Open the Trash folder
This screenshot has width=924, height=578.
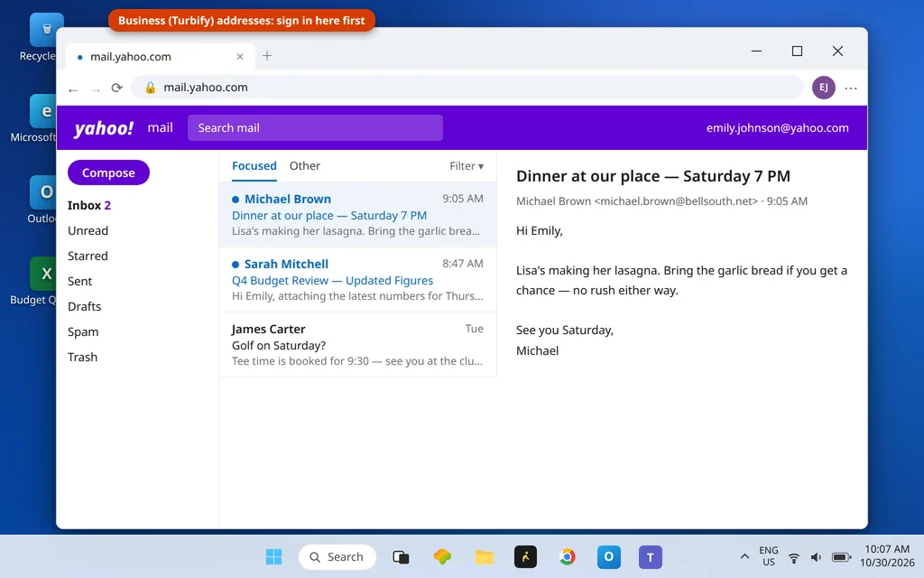pyautogui.click(x=82, y=358)
